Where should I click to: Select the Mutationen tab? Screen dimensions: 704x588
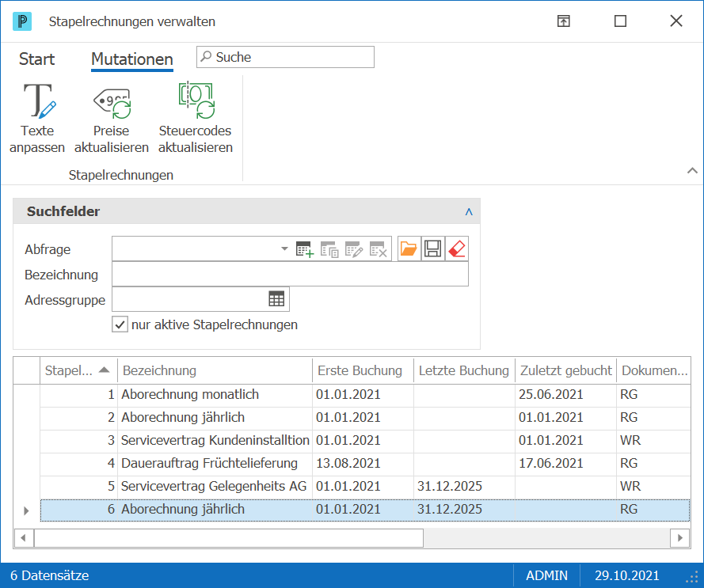(x=132, y=59)
